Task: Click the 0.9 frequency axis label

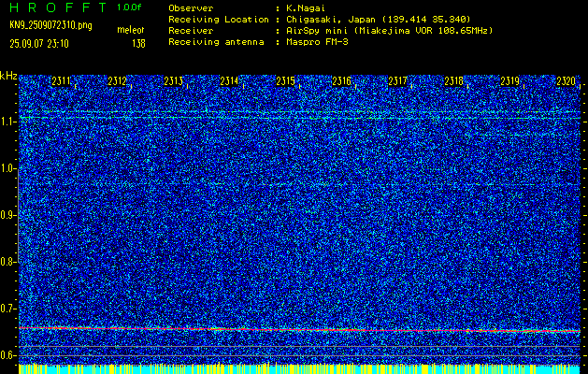Action: pos(8,215)
